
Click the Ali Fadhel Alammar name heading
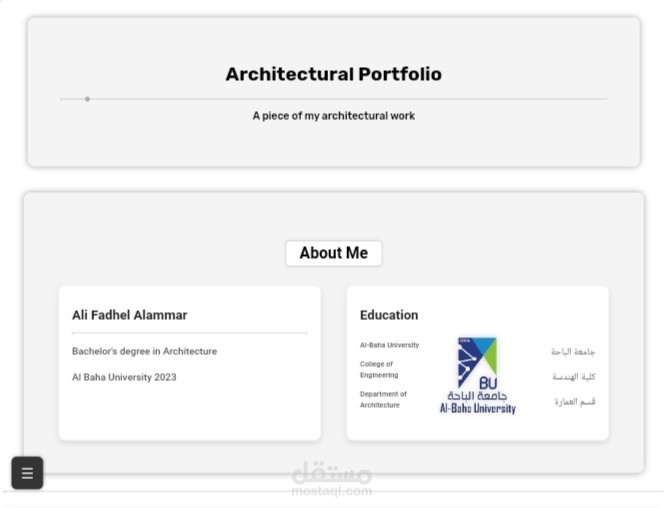point(129,315)
